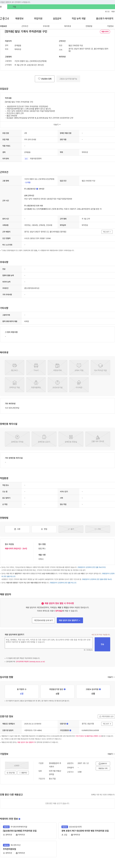Open the 인터넷피해구제센터 remedy link

tap(30, 661)
